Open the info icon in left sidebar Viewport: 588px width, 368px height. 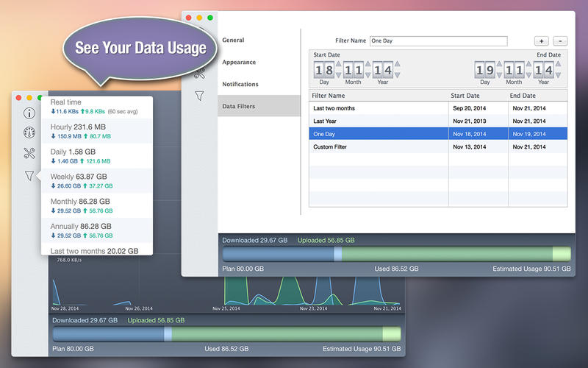pos(29,113)
